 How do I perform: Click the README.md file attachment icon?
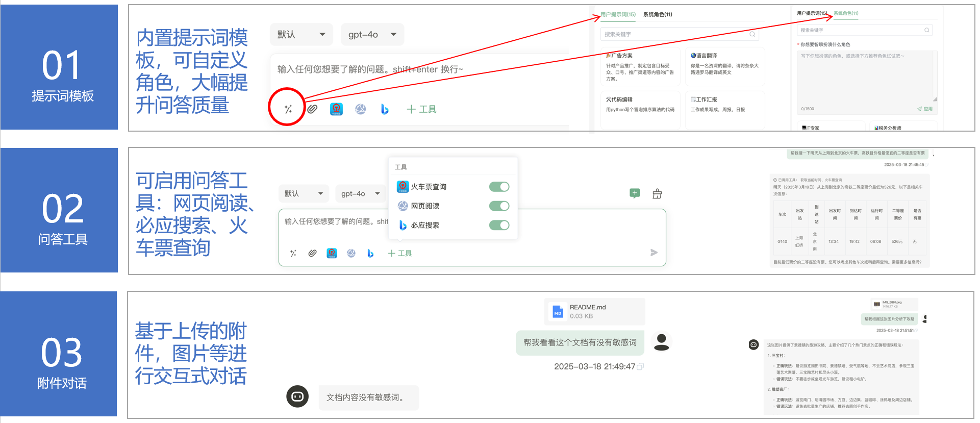558,312
